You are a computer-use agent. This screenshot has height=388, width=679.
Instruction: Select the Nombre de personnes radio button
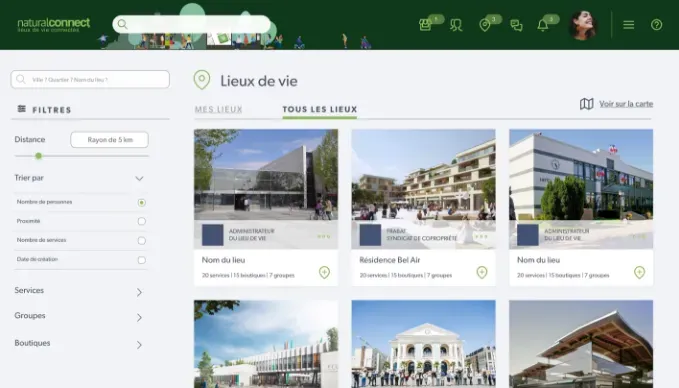(142, 202)
